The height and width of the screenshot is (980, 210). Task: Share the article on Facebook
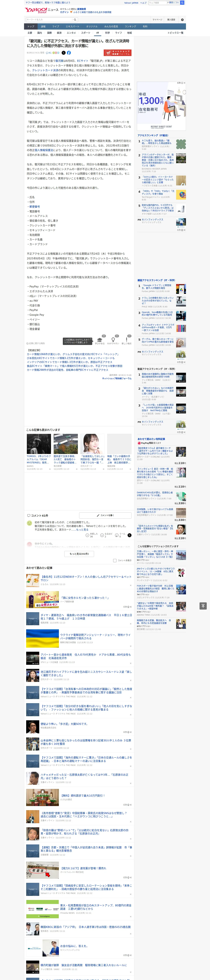pos(69,53)
